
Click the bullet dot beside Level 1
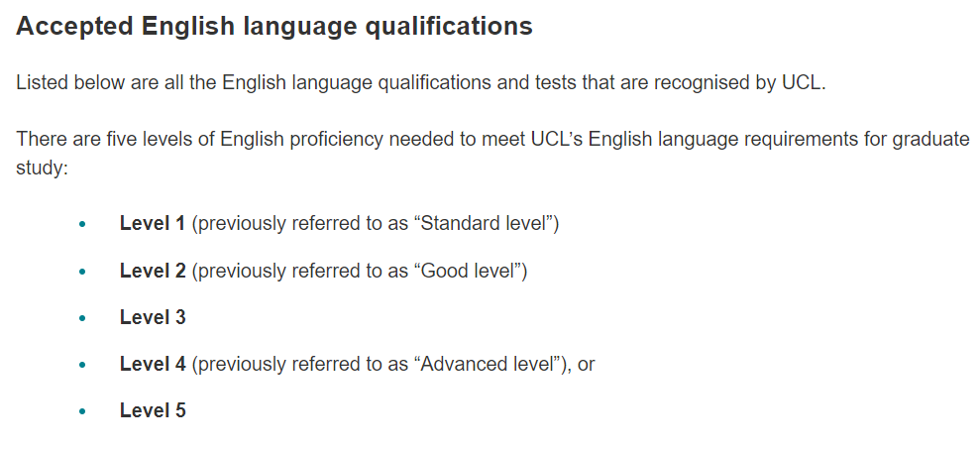[x=82, y=224]
